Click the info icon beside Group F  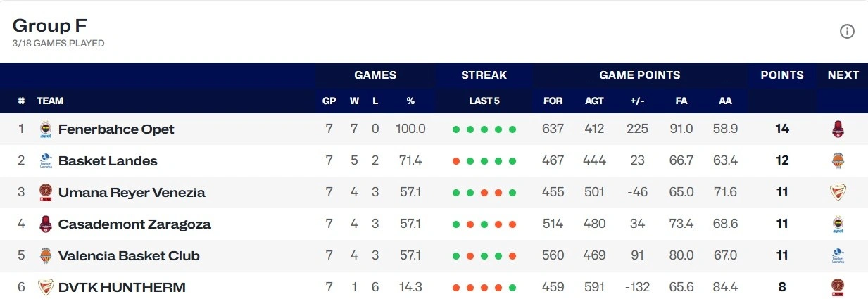847,32
